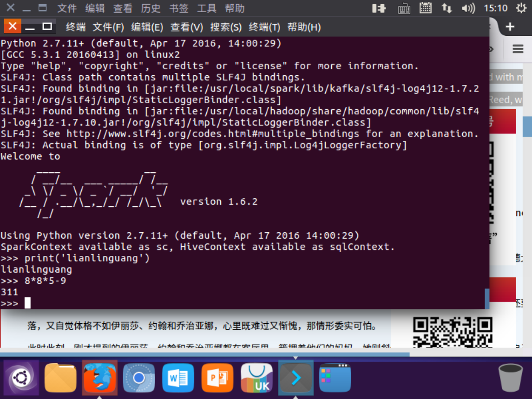Click the 'lianlinguang' output line
The width and height of the screenshot is (532, 399).
tap(36, 269)
